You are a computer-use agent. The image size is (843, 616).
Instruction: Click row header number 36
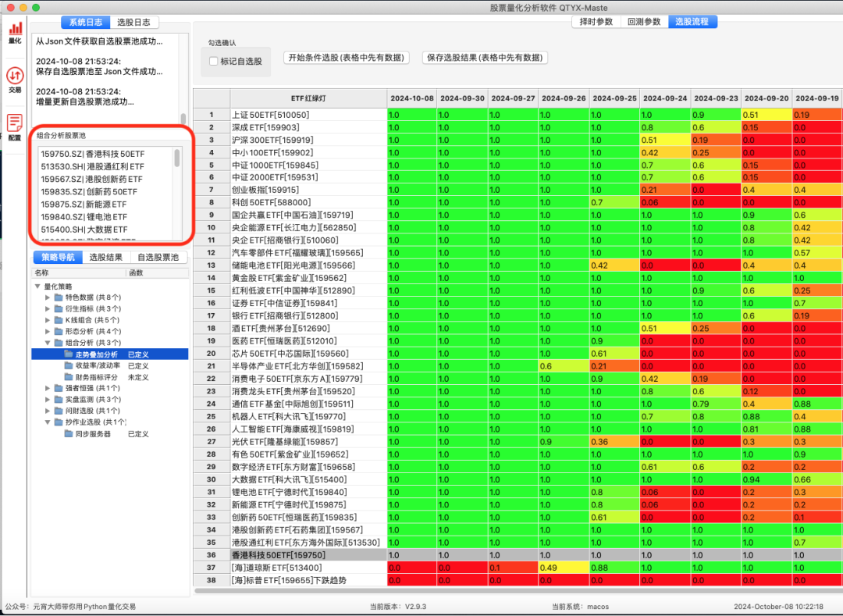[212, 555]
